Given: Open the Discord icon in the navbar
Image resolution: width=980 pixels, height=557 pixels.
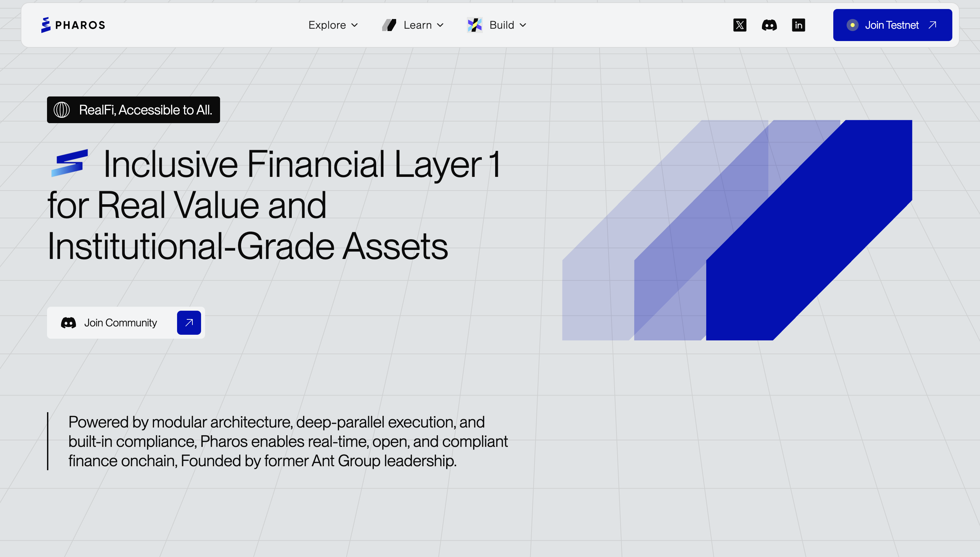Looking at the screenshot, I should click(769, 25).
